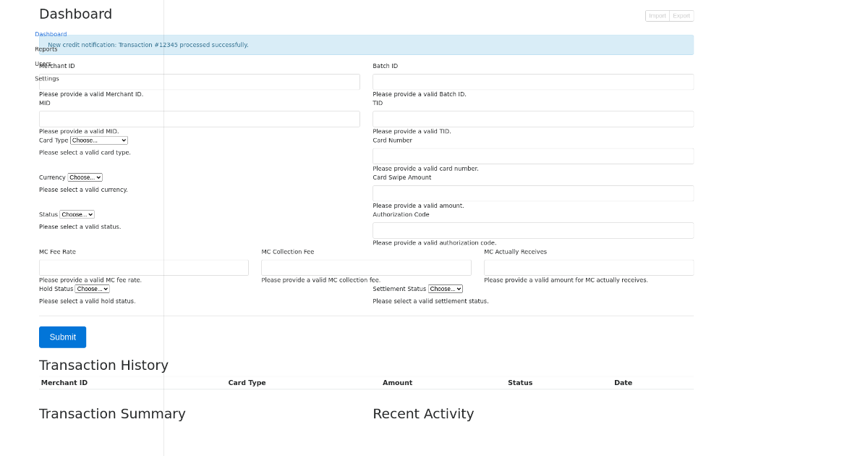Open the Card Type dropdown

(x=98, y=140)
